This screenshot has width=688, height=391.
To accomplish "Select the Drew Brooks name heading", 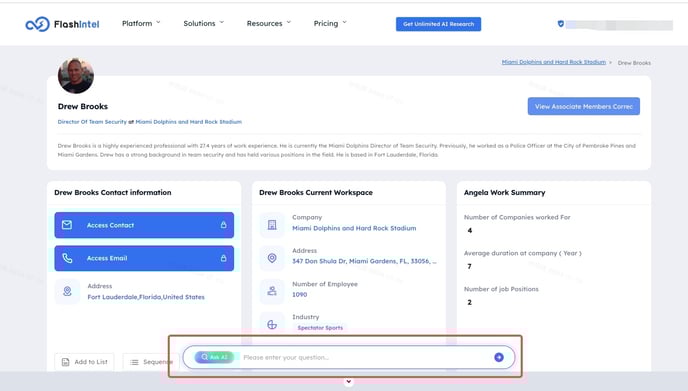I will (82, 107).
